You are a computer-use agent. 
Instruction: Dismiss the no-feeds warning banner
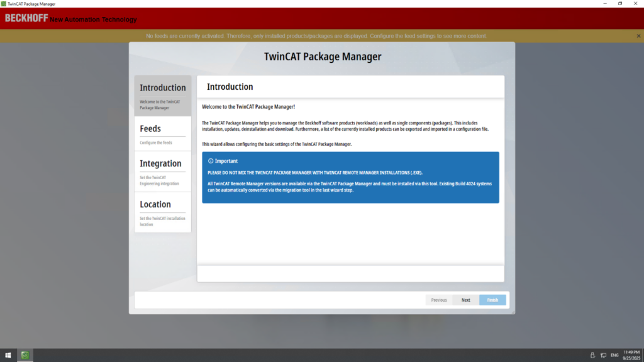pyautogui.click(x=638, y=36)
